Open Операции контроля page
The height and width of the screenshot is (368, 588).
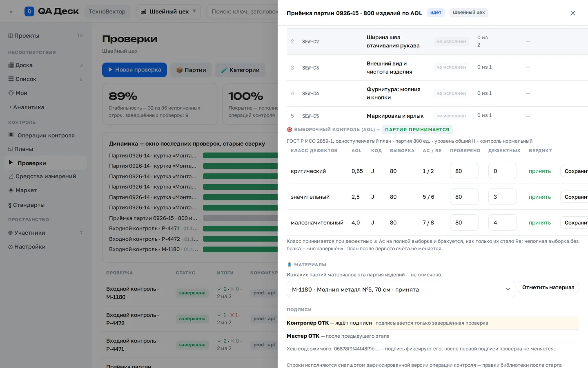(x=45, y=135)
